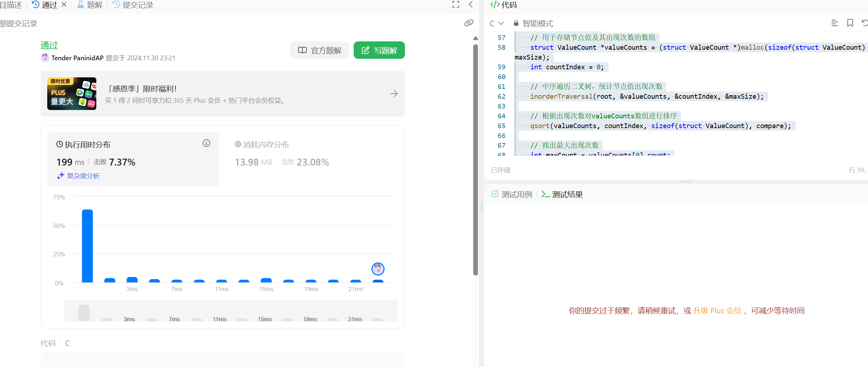Viewport: 868px width, 367px height.
Task: Collapse the left panel with the chevron arrow
Action: 471,5
